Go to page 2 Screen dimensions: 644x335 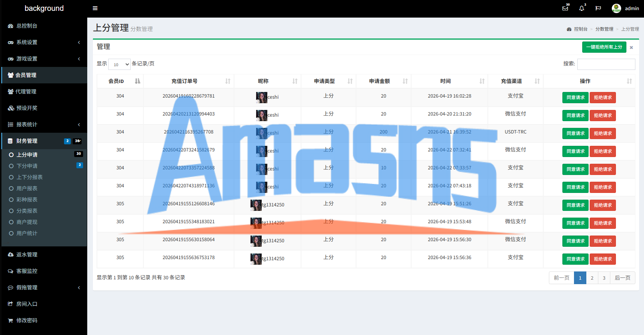pyautogui.click(x=592, y=278)
